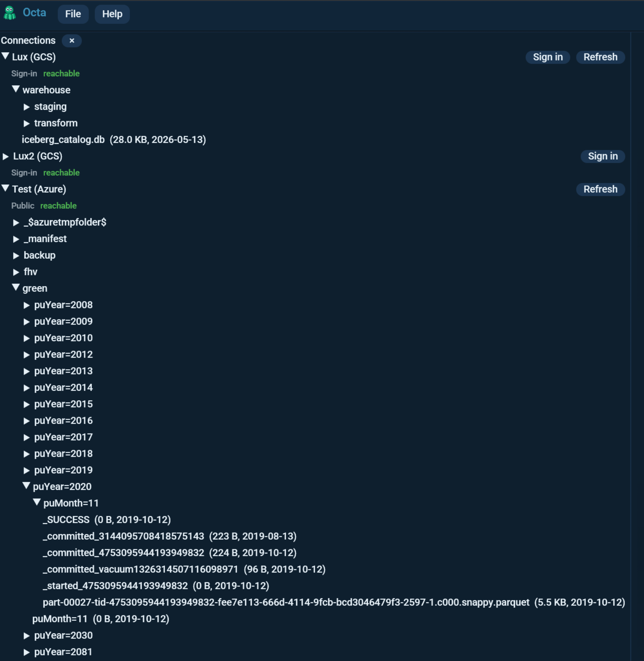Collapse the green folder
Image resolution: width=644 pixels, height=661 pixels.
pos(16,288)
